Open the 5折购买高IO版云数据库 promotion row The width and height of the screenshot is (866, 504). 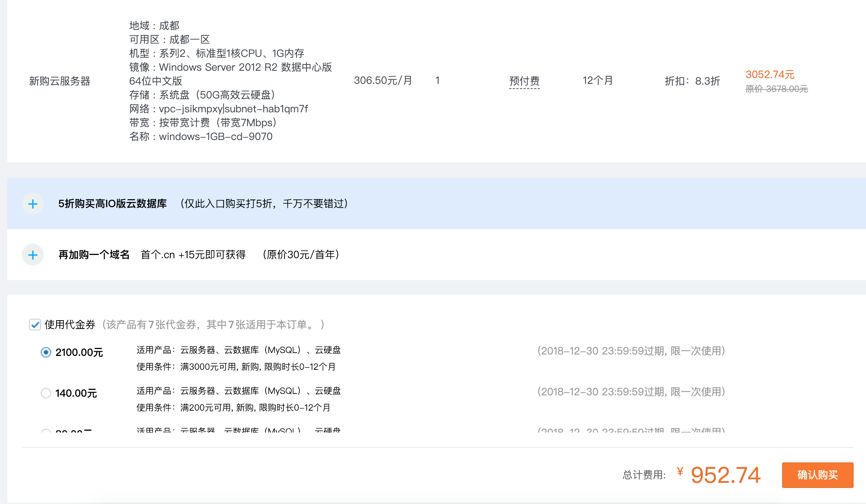point(112,203)
